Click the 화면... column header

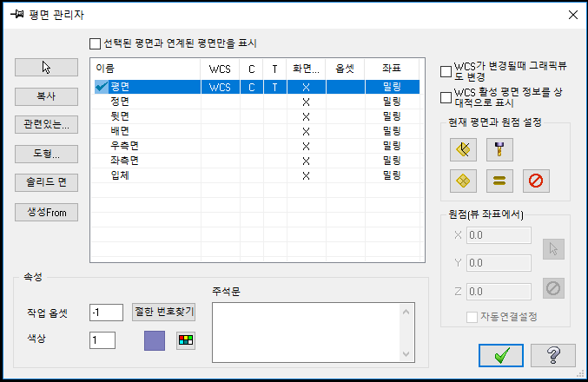[x=306, y=69]
